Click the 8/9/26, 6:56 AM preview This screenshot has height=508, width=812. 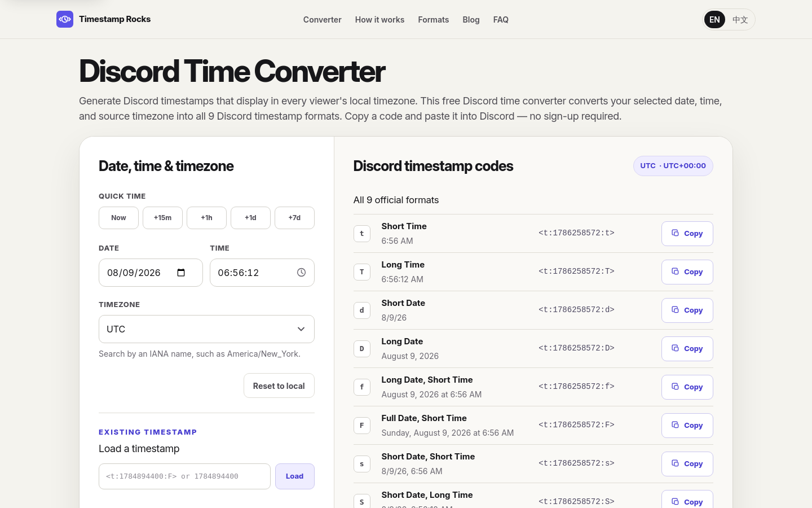[412, 471]
